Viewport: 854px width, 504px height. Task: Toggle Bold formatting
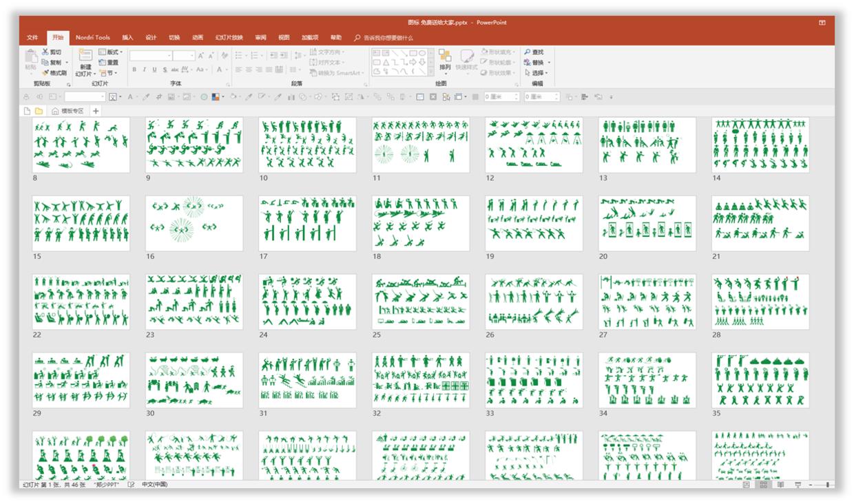tap(134, 70)
